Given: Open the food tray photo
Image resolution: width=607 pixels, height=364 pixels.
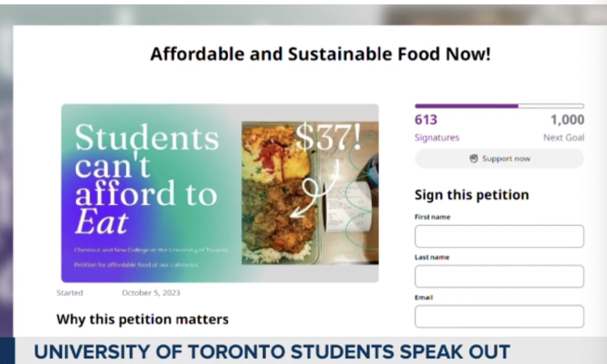Looking at the screenshot, I should (310, 193).
